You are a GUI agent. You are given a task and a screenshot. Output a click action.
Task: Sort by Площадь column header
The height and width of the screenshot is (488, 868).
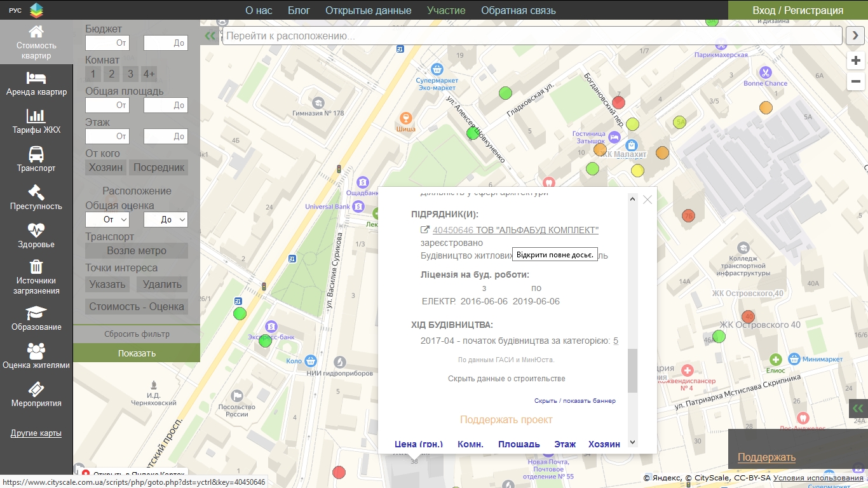[519, 444]
